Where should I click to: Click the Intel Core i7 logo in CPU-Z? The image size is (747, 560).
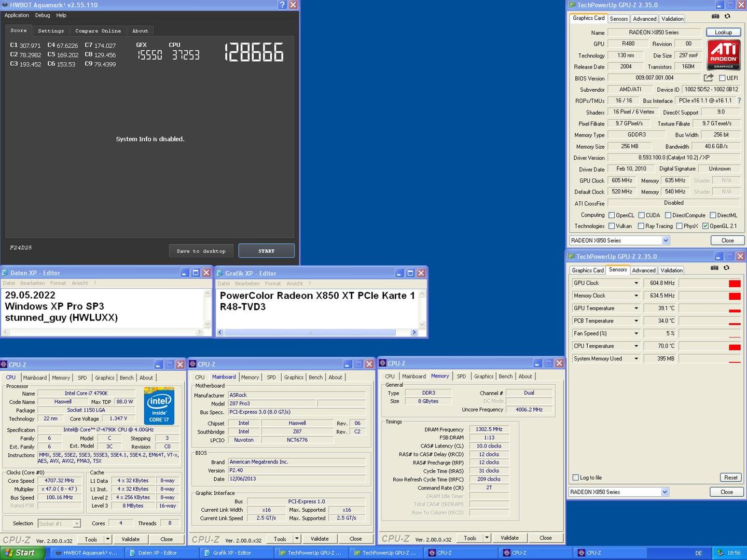coord(159,407)
